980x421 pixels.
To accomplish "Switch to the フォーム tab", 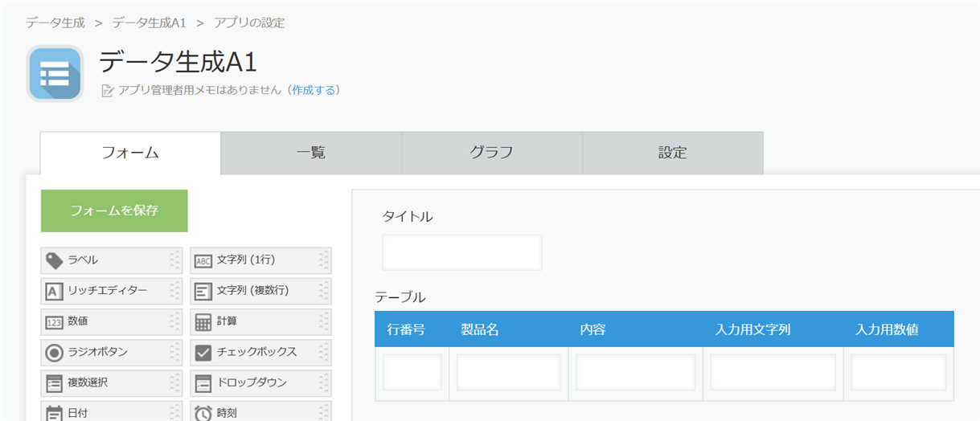I will [x=130, y=153].
